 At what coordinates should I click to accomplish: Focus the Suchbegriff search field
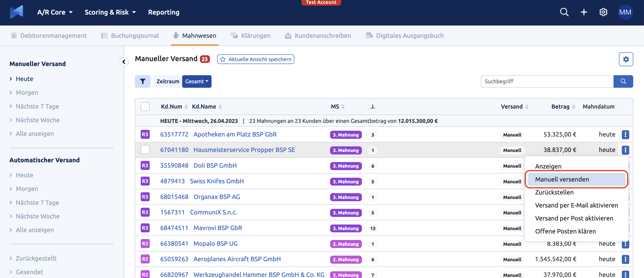tap(547, 81)
